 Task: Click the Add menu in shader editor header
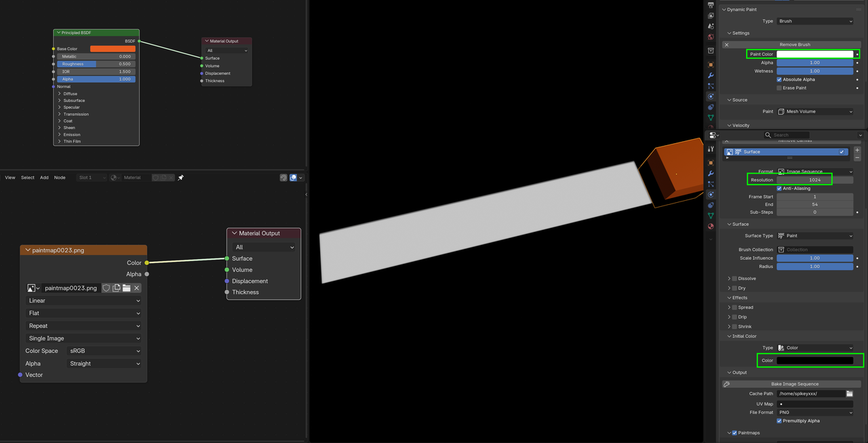[x=43, y=177]
